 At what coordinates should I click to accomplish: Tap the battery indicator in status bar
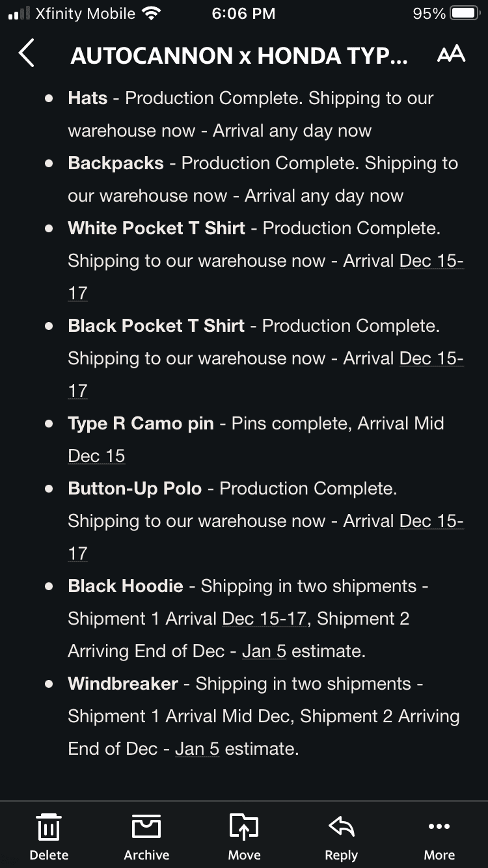(x=465, y=14)
